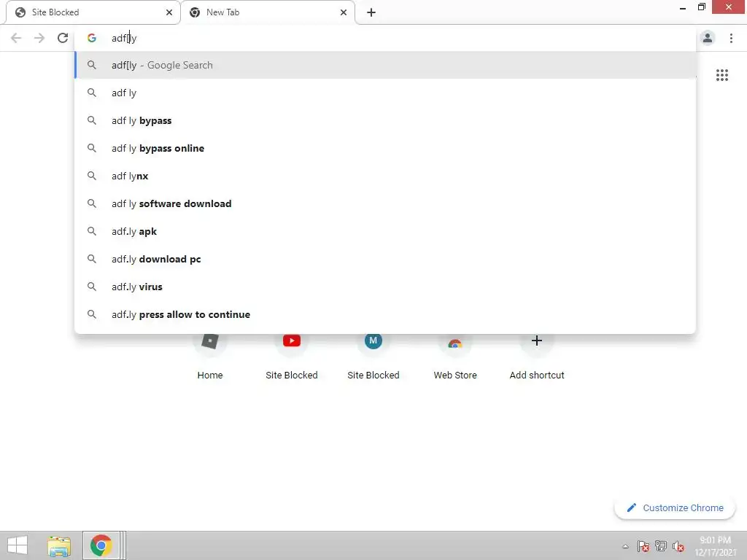The width and height of the screenshot is (747, 560).
Task: Go back using the back arrow
Action: click(x=16, y=38)
